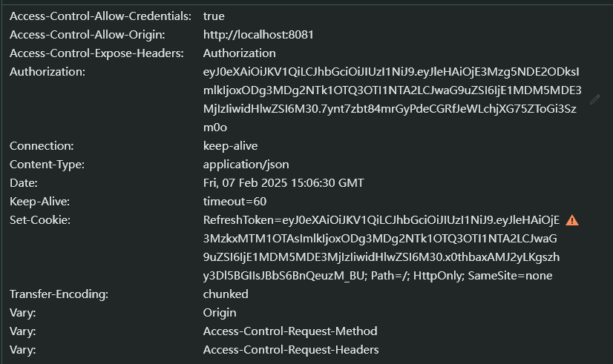
Task: Select the Access-Control-Allow-Credentials header name
Action: (x=100, y=16)
